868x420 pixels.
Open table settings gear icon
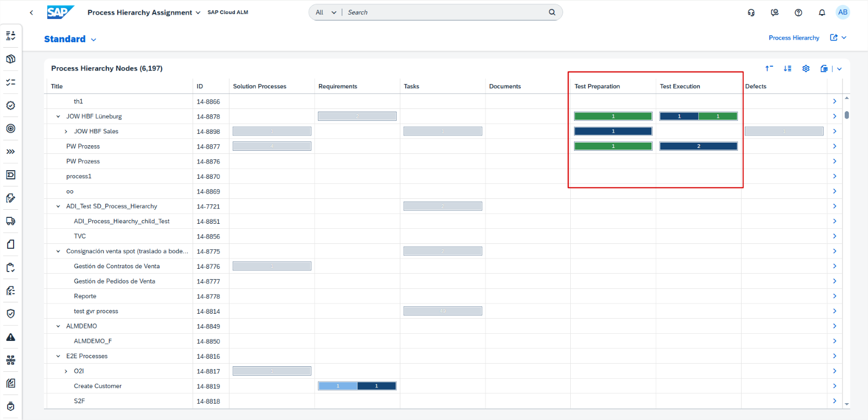(x=806, y=68)
